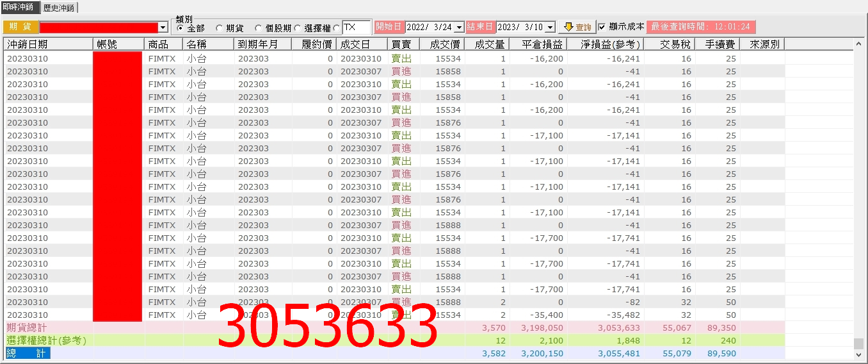Click the 最後查詢時間 status label

point(701,27)
